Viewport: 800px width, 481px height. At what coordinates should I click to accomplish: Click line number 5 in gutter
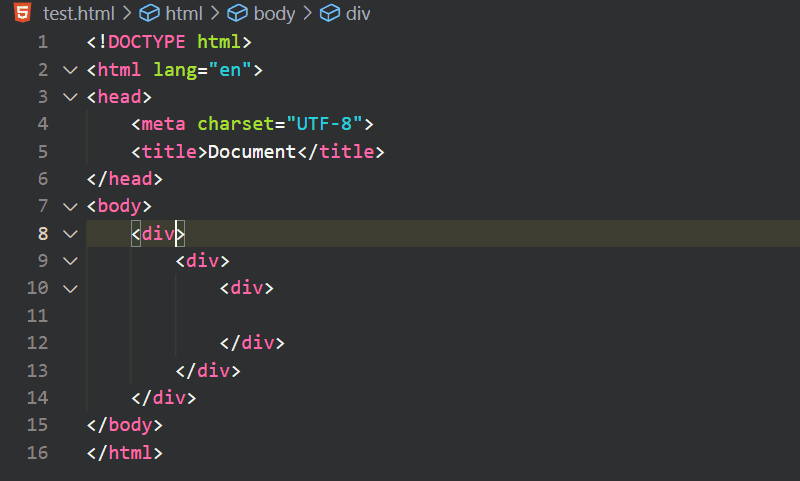tap(43, 151)
